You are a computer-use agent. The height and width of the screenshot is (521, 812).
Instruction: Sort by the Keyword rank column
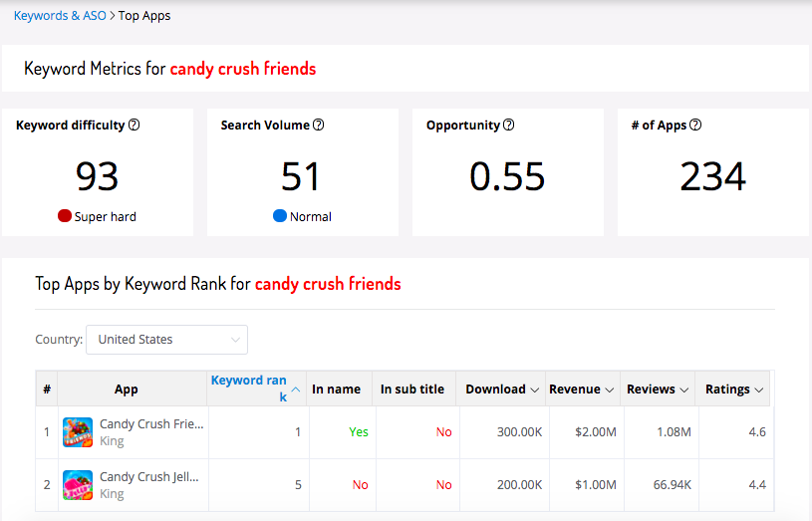256,389
